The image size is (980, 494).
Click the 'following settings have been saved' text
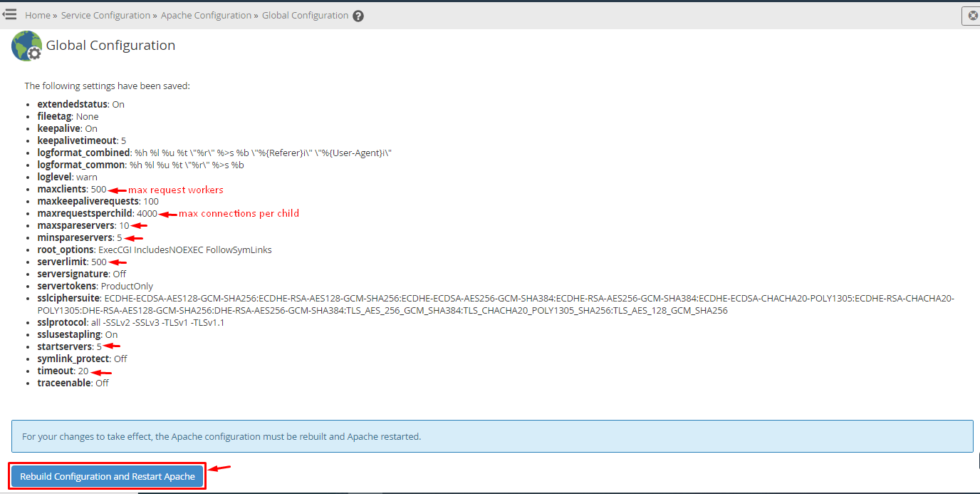pos(108,86)
